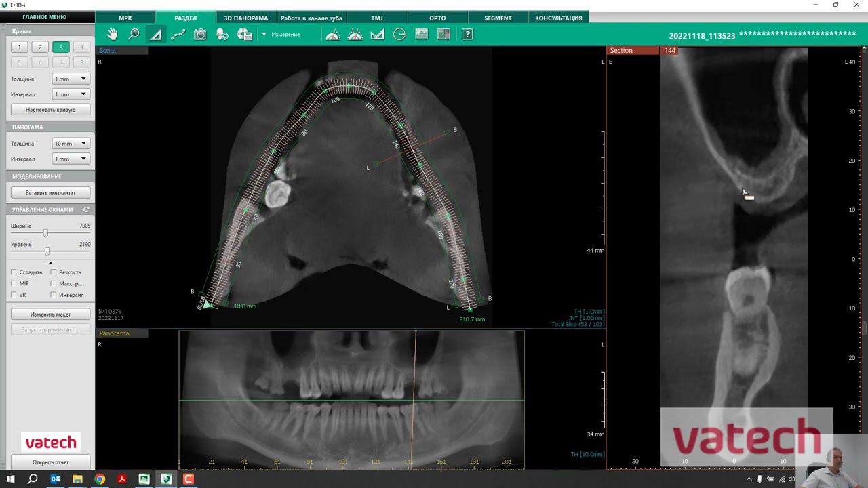Screen dimensions: 868x488
Task: Click Открыть отчет button
Action: [x=51, y=462]
